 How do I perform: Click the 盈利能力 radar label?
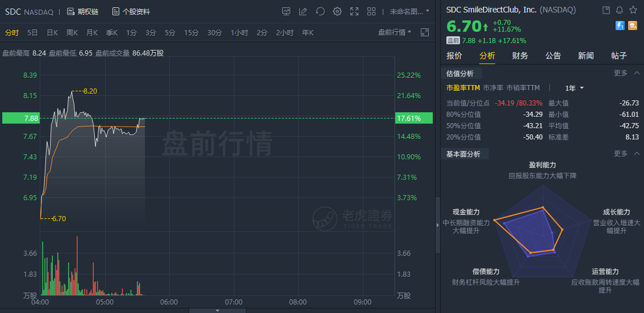click(542, 165)
